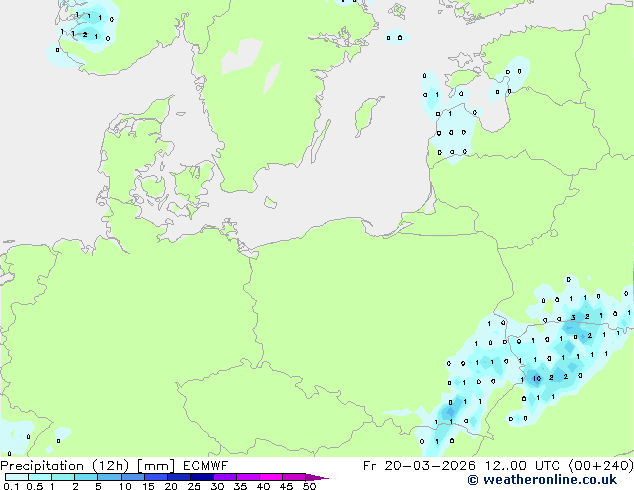Image resolution: width=634 pixels, height=490 pixels.
Task: Select the 35–40 mm violet legend swatch
Action: point(248,477)
